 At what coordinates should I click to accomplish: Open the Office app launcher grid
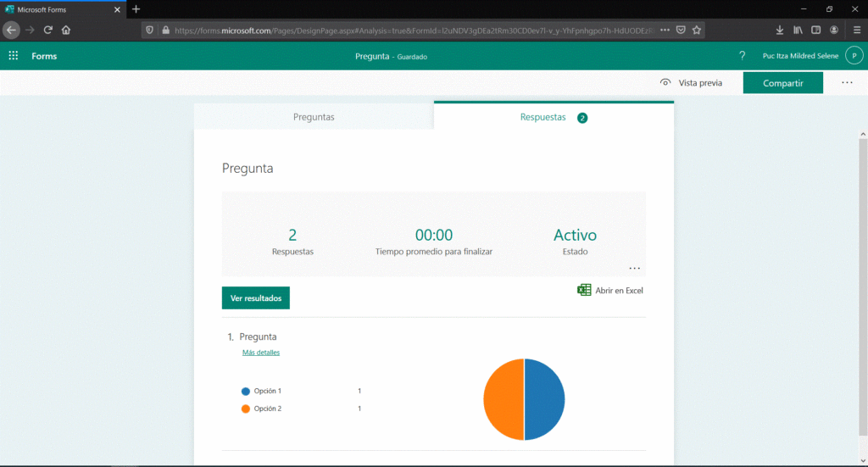click(x=14, y=56)
